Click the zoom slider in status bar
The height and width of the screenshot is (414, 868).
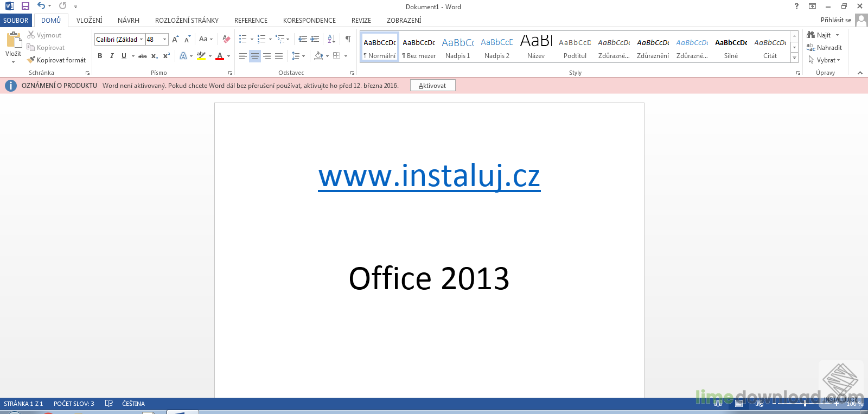[x=805, y=404]
